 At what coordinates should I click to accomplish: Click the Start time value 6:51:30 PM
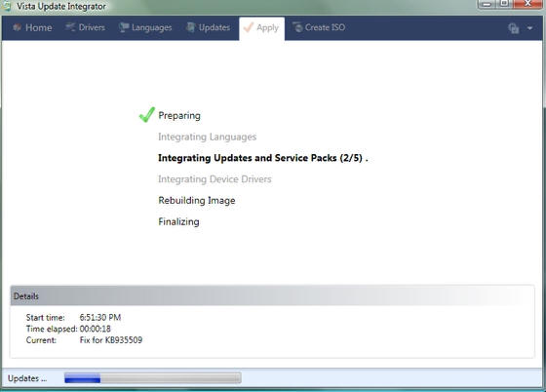coord(100,318)
